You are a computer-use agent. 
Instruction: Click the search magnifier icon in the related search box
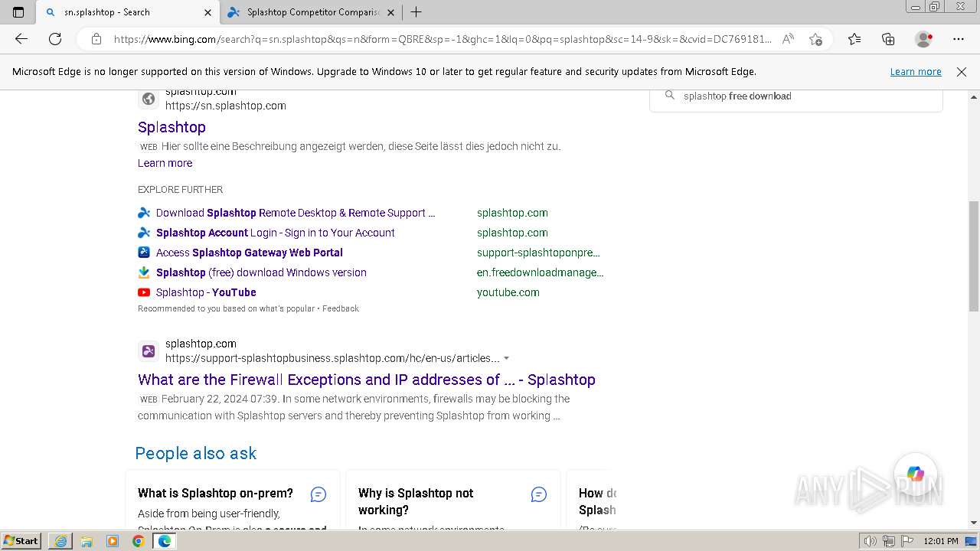click(670, 96)
